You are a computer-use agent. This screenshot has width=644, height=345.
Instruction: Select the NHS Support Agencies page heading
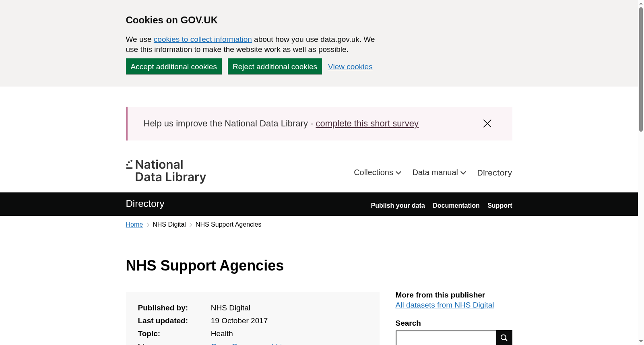[205, 266]
